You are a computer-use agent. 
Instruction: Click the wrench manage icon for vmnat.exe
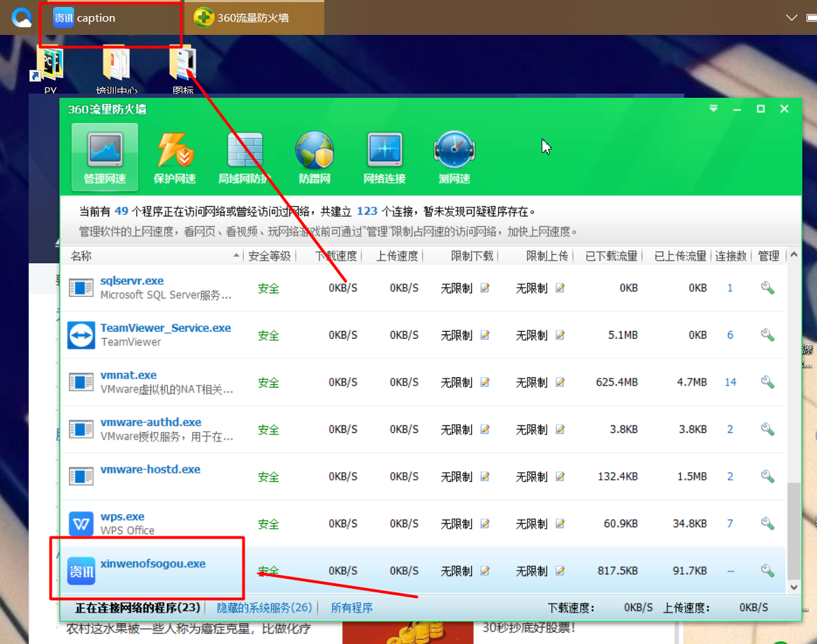pos(767,382)
